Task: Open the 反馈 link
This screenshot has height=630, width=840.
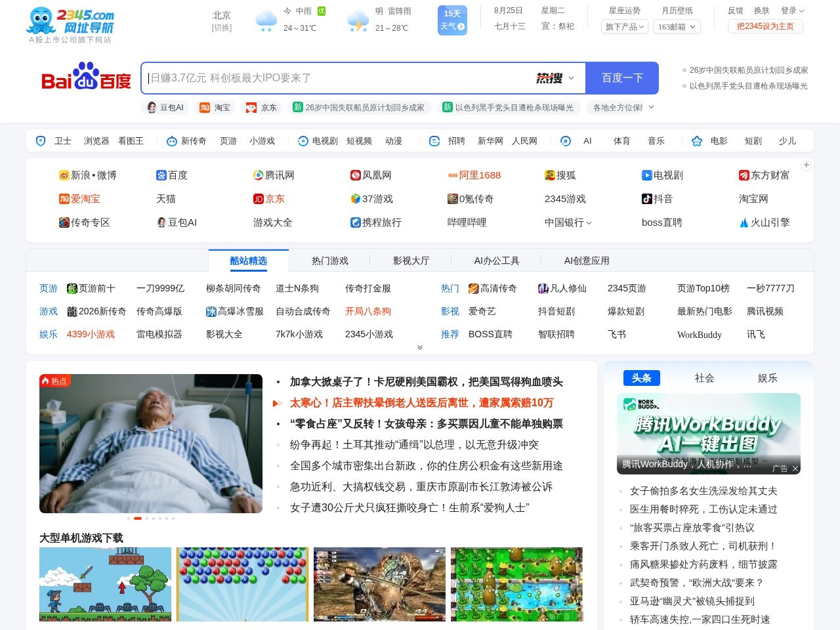Action: (736, 10)
